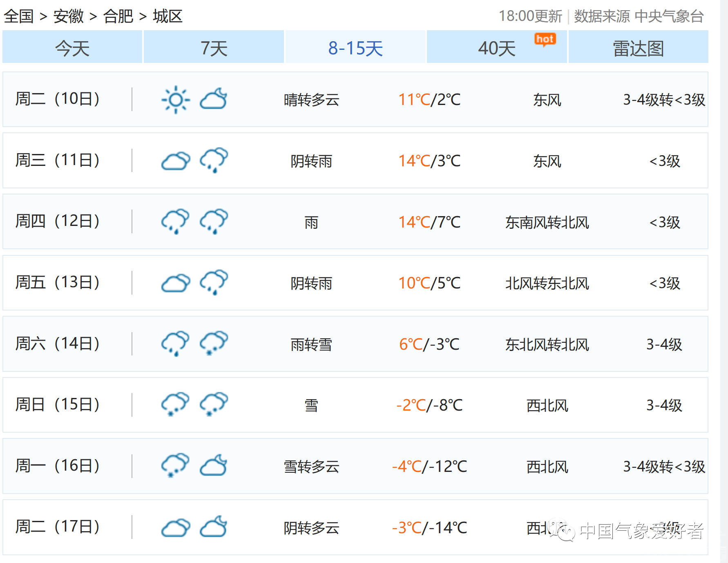This screenshot has height=563, width=728.
Task: Select the 周二 (10日) date label
Action: [57, 99]
